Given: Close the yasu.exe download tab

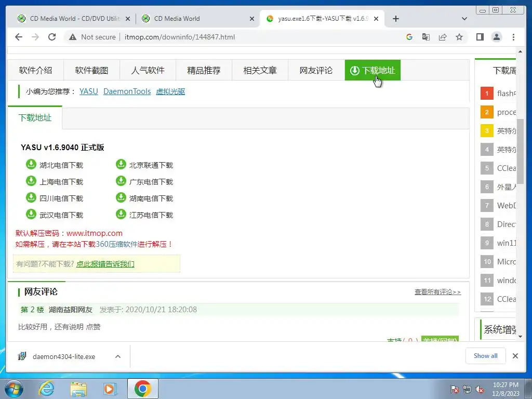Looking at the screenshot, I should [x=376, y=19].
